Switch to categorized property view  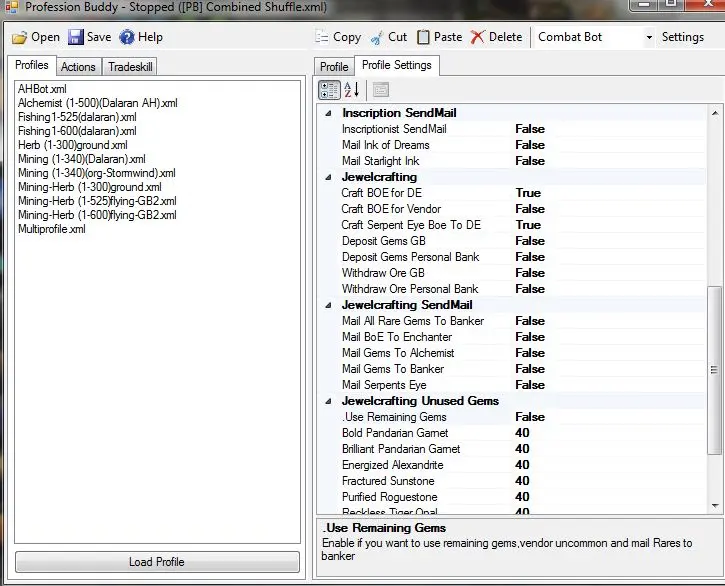tap(329, 91)
